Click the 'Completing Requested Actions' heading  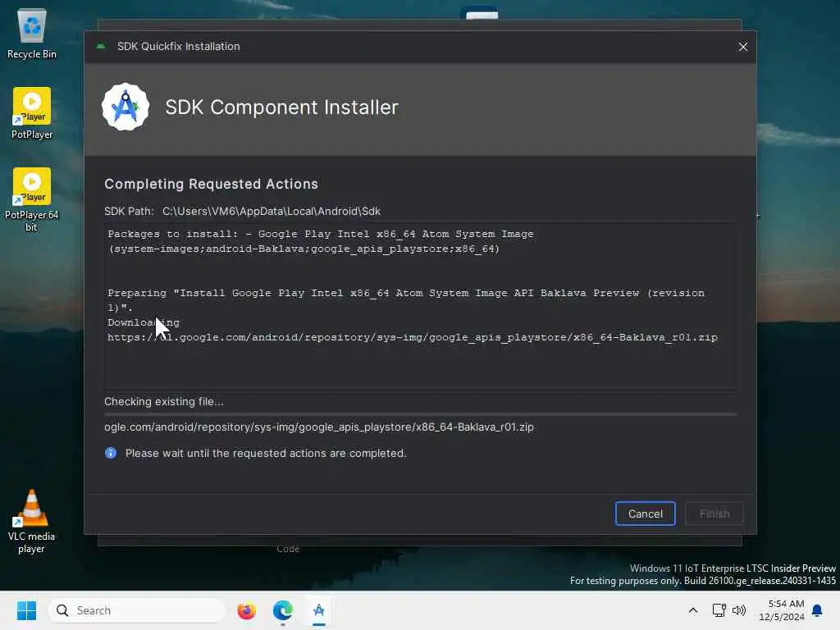(x=211, y=184)
